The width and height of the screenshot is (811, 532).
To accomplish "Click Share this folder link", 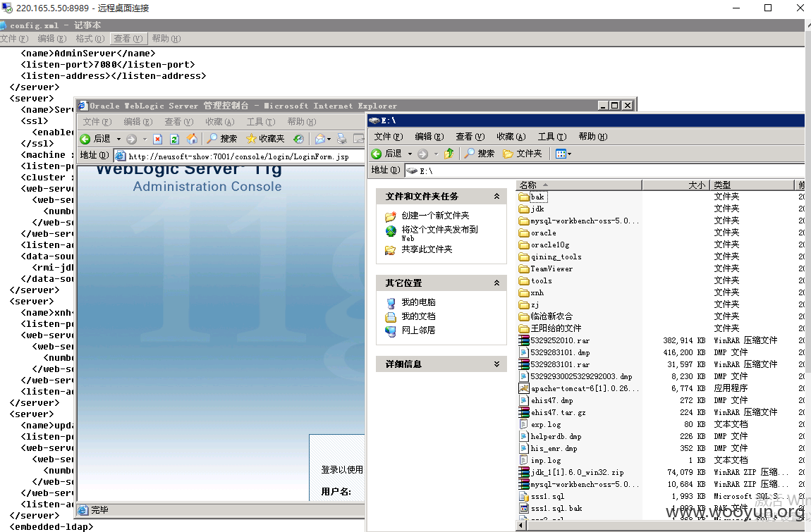I will [x=427, y=249].
